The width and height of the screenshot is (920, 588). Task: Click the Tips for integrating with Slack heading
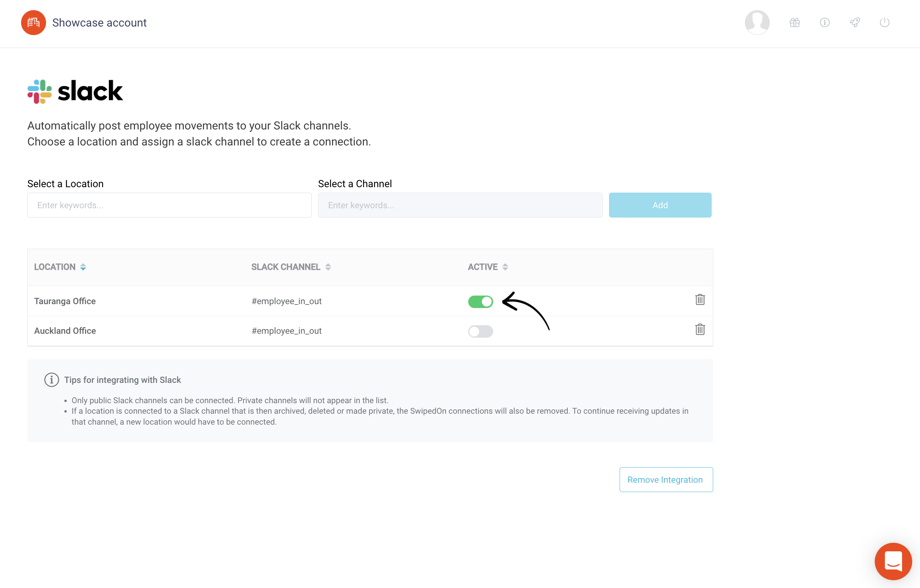(123, 380)
